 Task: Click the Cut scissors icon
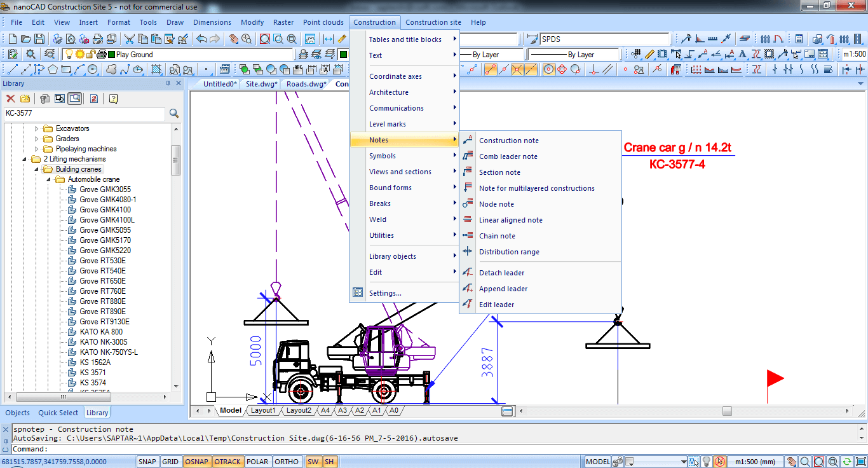tap(129, 39)
